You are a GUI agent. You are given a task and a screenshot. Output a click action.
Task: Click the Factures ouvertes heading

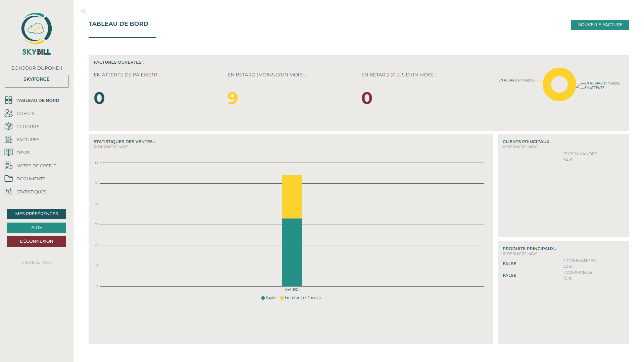click(x=118, y=62)
